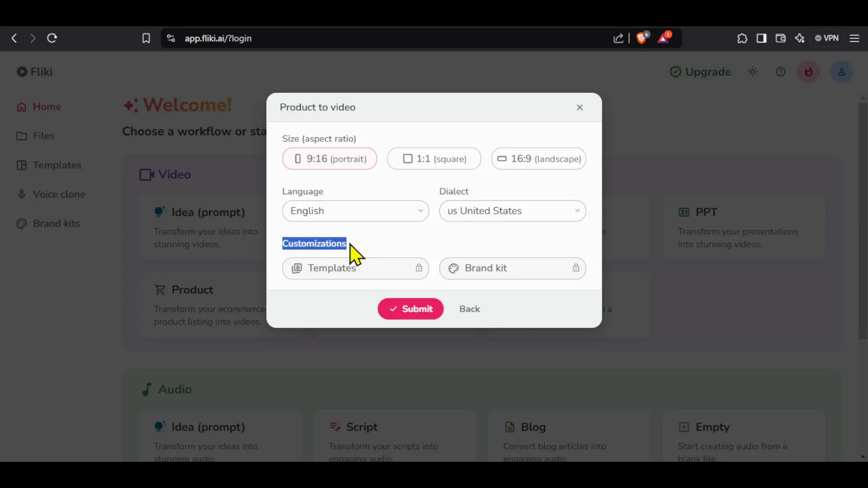Close the Product to video dialog
The width and height of the screenshot is (868, 488).
click(x=580, y=107)
